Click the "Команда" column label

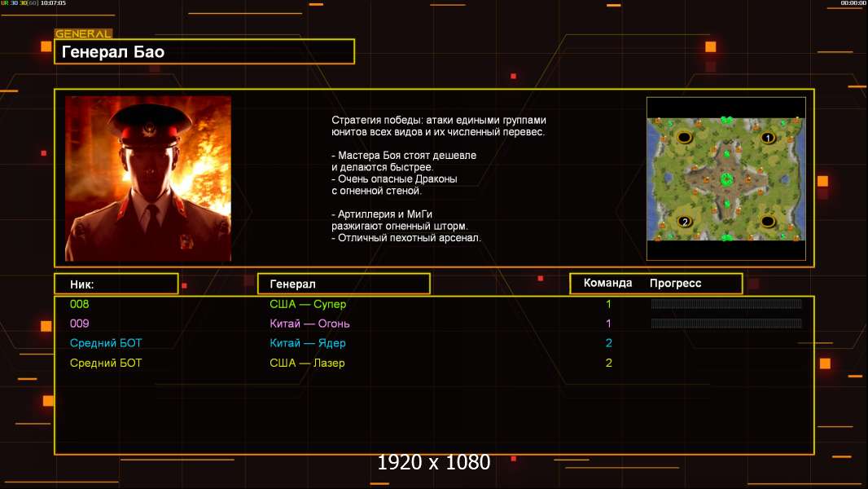[607, 284]
